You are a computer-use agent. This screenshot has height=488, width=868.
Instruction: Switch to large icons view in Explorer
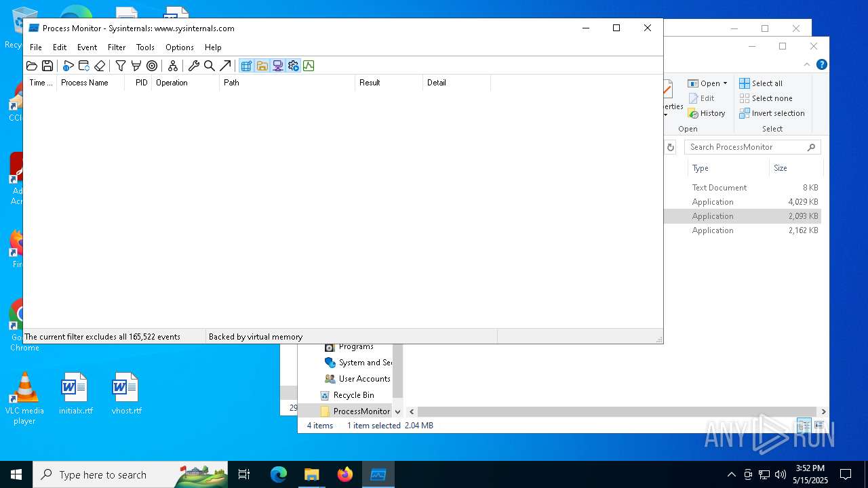tap(819, 426)
